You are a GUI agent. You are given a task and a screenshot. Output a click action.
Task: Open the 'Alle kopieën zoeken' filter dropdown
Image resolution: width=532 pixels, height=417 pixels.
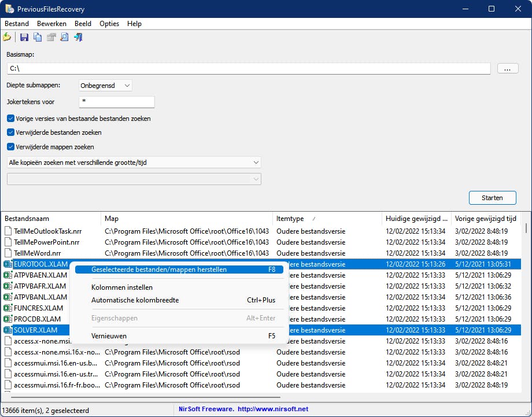tap(255, 162)
